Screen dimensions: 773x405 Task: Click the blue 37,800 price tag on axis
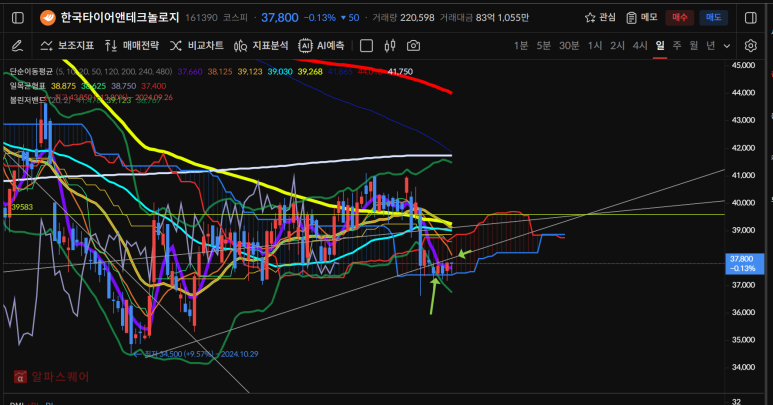(744, 264)
